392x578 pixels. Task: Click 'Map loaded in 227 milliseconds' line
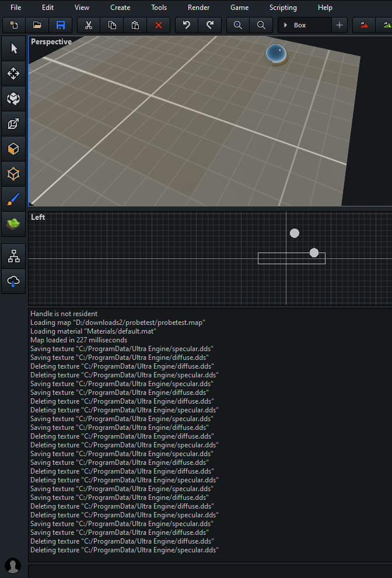tap(79, 340)
